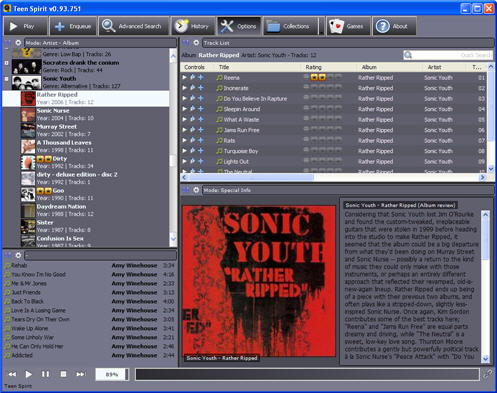
Task: Enqueue Incinerate using its plus icon
Action: (x=201, y=88)
